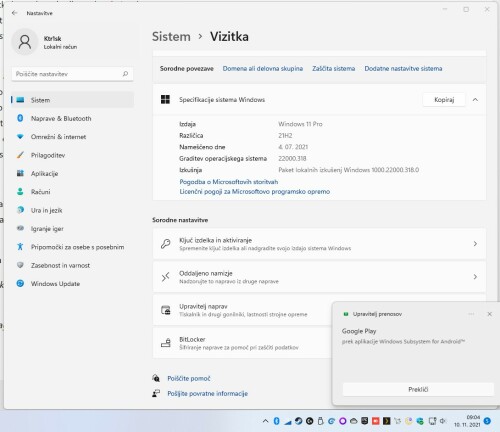Open Domena ali delovna skupina link

coord(263,69)
